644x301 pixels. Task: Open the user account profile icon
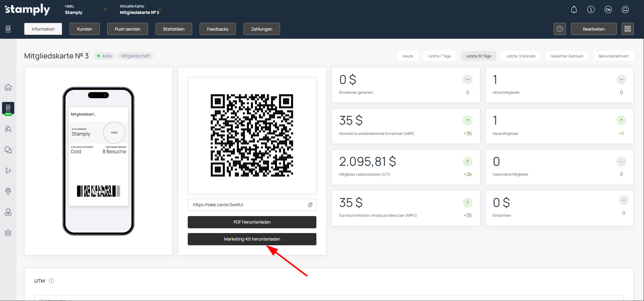pyautogui.click(x=625, y=10)
